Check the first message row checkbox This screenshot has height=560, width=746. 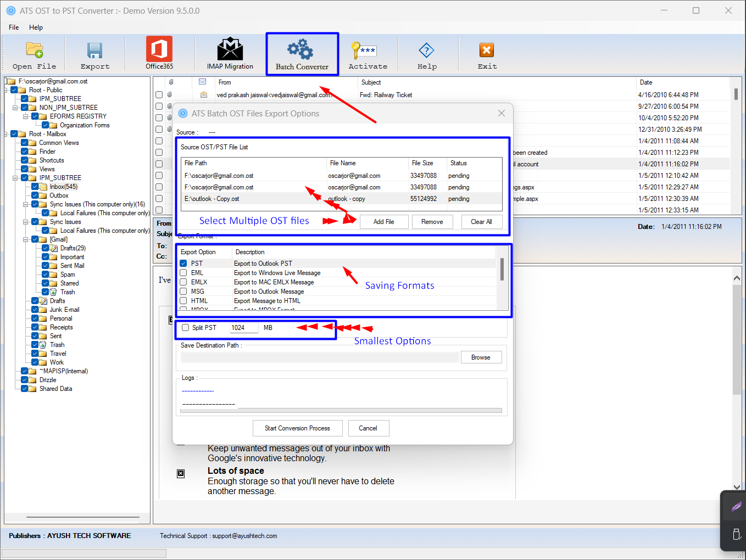coord(159,95)
